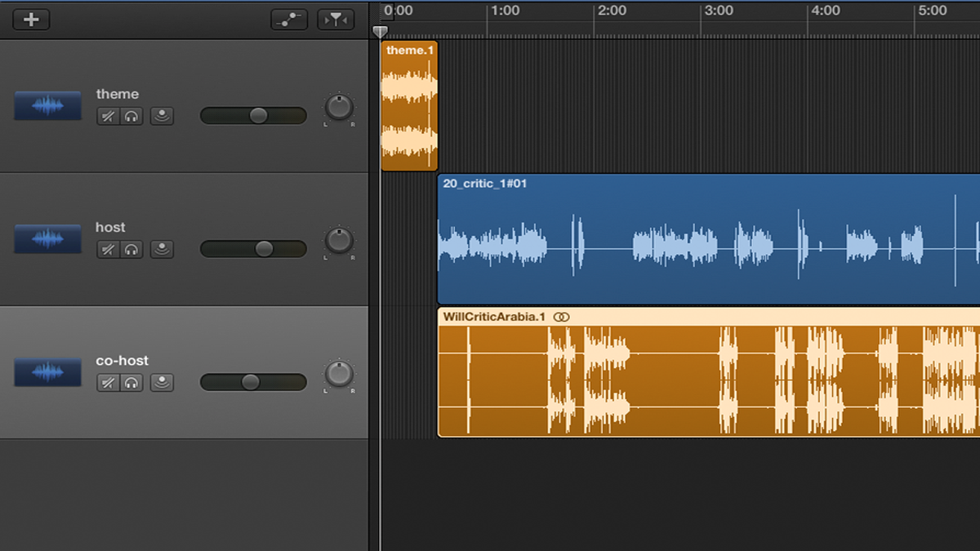Mute the co-host track
The image size is (980, 551).
(x=107, y=382)
